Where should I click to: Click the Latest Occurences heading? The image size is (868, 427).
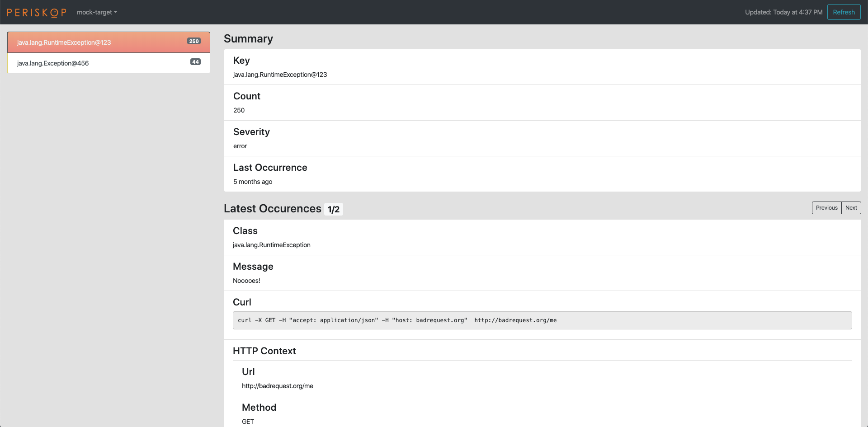coord(272,209)
